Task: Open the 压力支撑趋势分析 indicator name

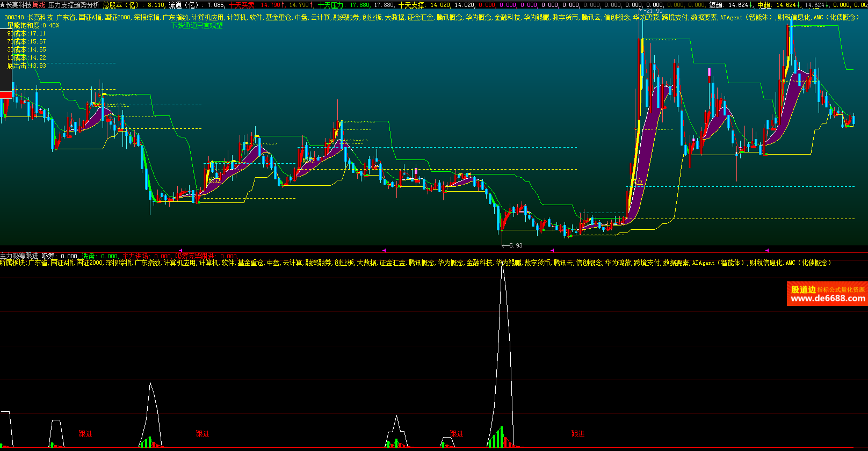Action: (74, 5)
